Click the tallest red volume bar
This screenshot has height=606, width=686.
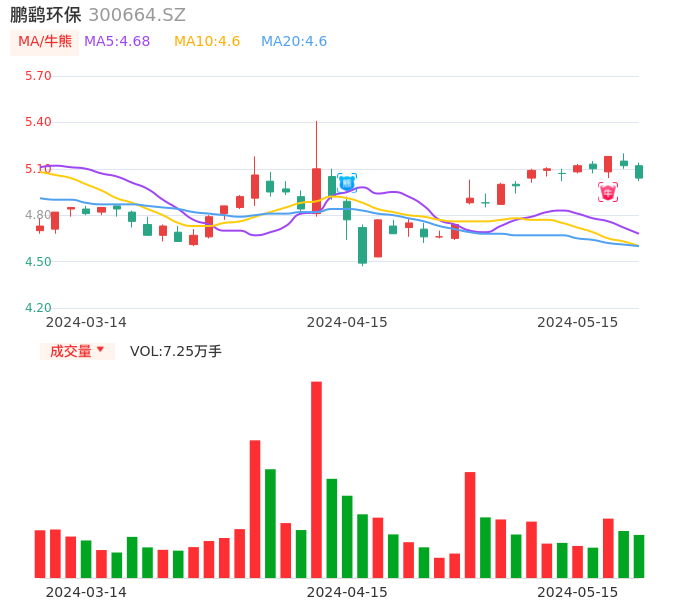click(x=316, y=480)
